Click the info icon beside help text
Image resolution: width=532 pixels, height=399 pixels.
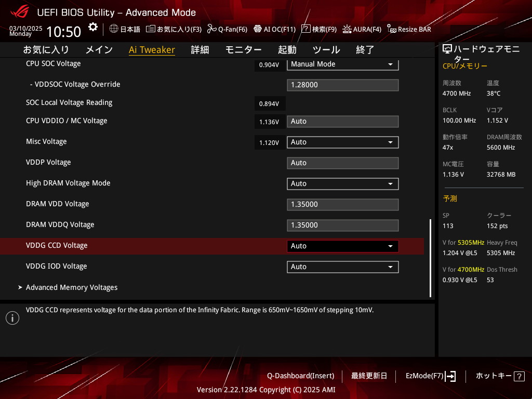click(x=12, y=318)
